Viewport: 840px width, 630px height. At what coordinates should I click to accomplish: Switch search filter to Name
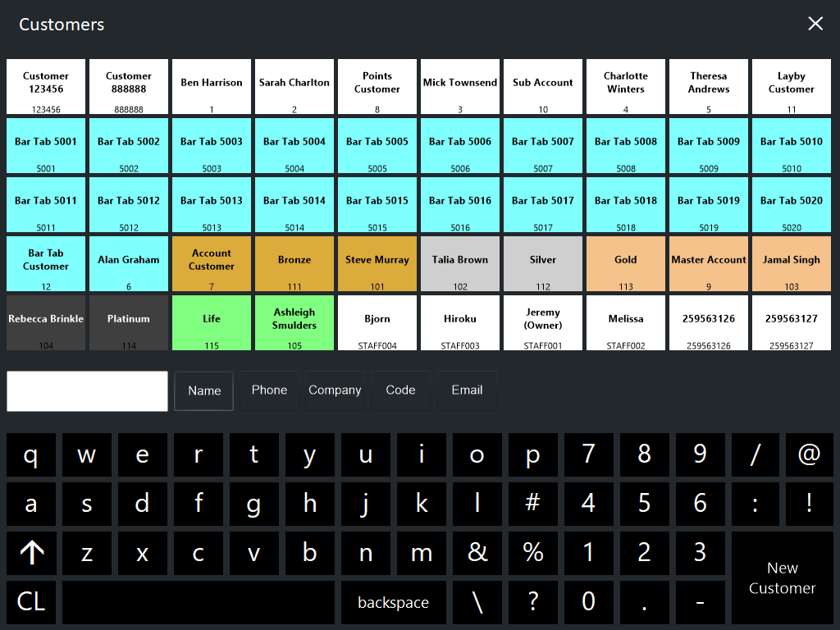pyautogui.click(x=204, y=391)
